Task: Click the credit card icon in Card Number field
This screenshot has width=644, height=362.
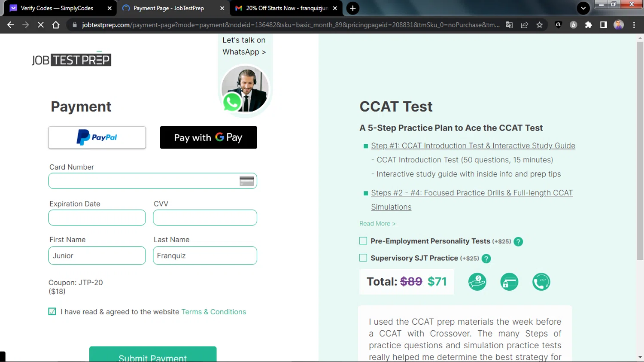Action: coord(246,181)
